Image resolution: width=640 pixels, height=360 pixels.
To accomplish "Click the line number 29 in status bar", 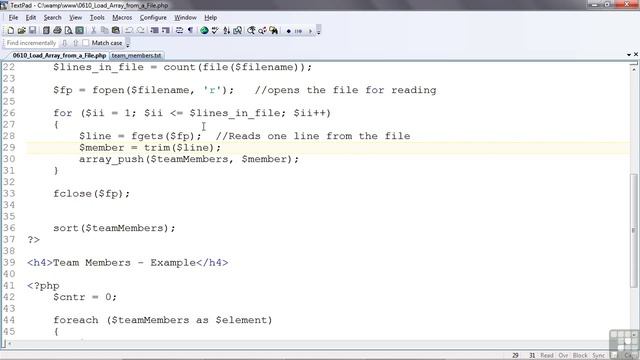I will (x=516, y=356).
